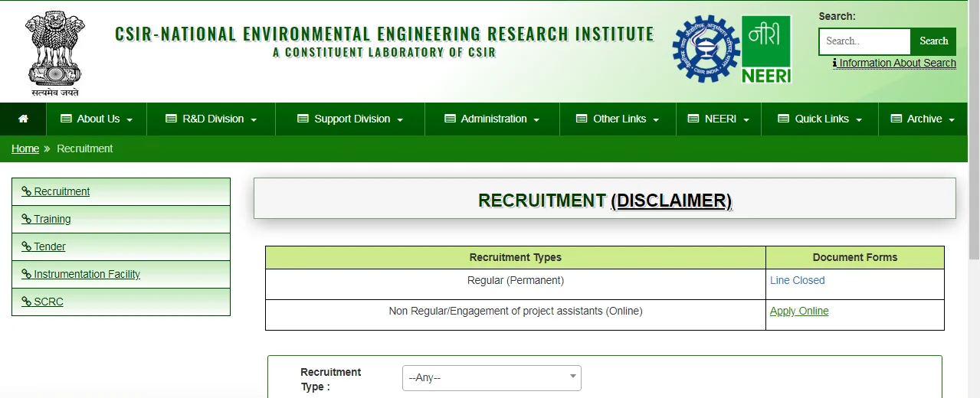Image resolution: width=980 pixels, height=398 pixels.
Task: Expand the About Us dropdown caret
Action: (x=129, y=120)
